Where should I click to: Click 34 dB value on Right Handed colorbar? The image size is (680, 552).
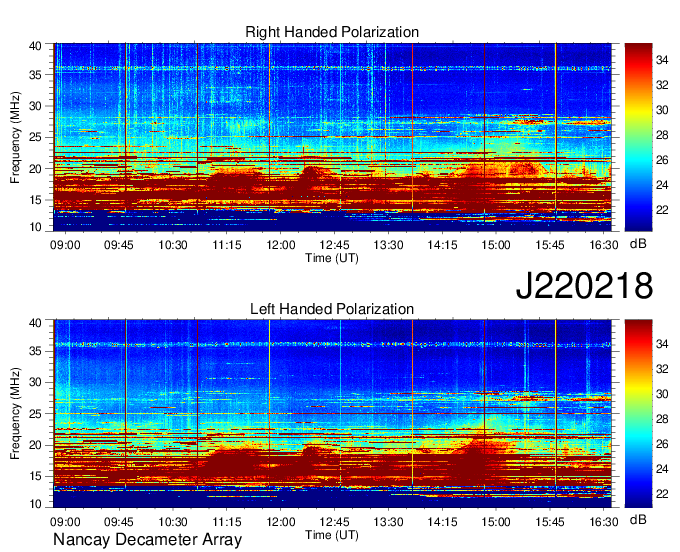(662, 60)
